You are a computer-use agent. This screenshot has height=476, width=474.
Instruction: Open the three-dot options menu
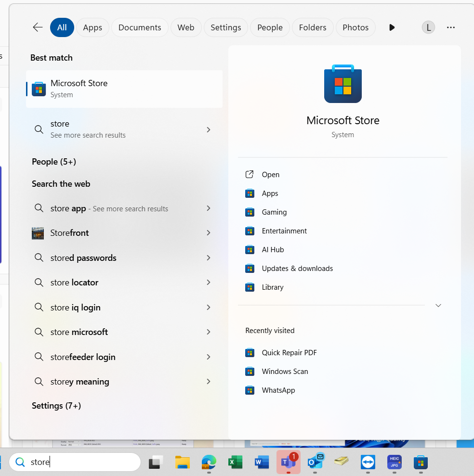pos(450,27)
